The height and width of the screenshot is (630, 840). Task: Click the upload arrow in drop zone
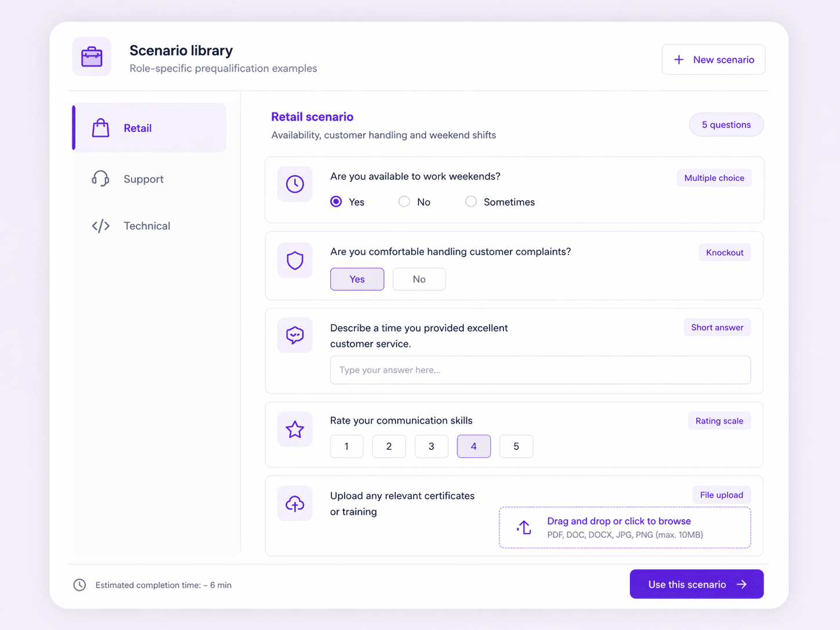524,527
